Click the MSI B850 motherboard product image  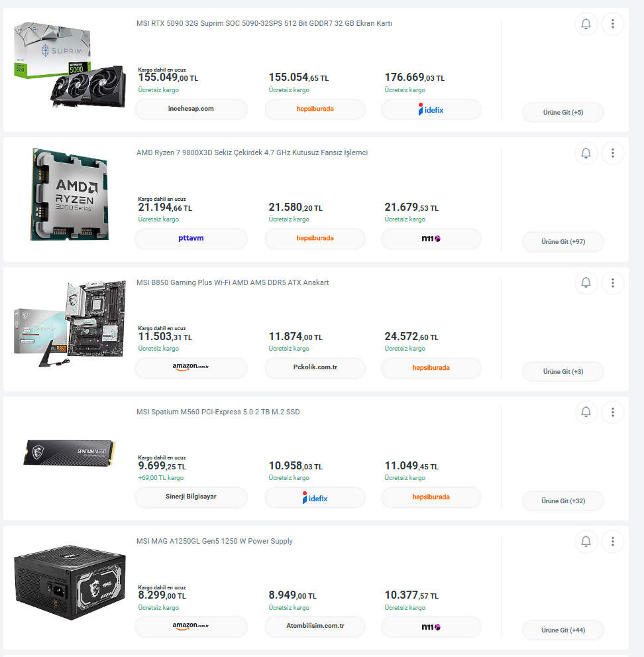(70, 324)
